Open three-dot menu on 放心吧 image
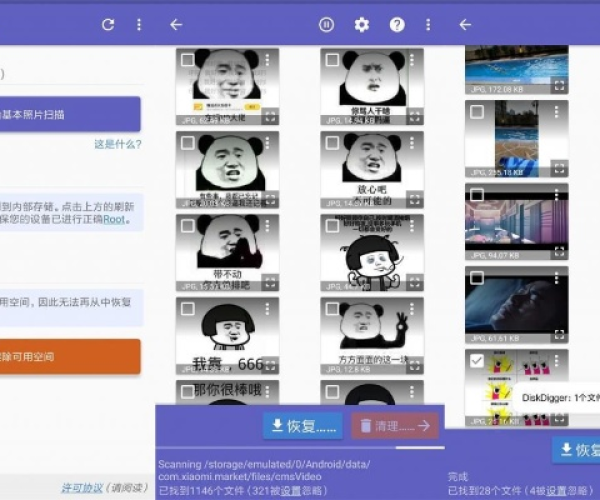 point(412,143)
